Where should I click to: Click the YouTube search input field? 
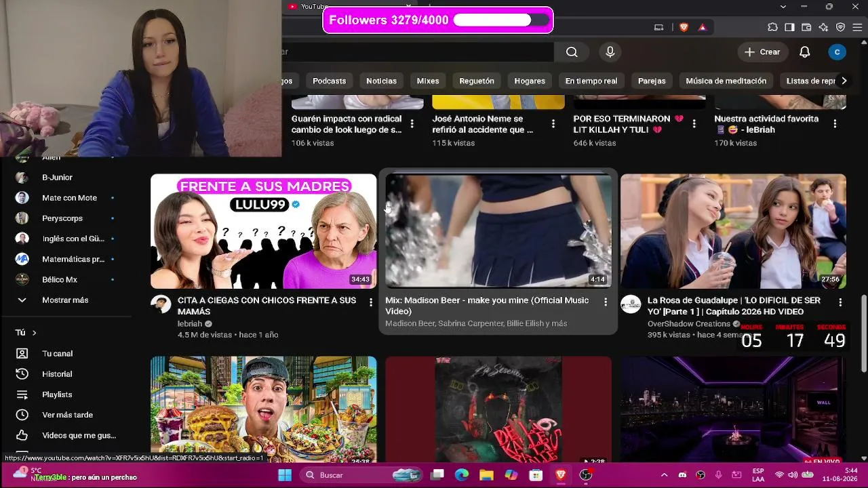[418, 52]
